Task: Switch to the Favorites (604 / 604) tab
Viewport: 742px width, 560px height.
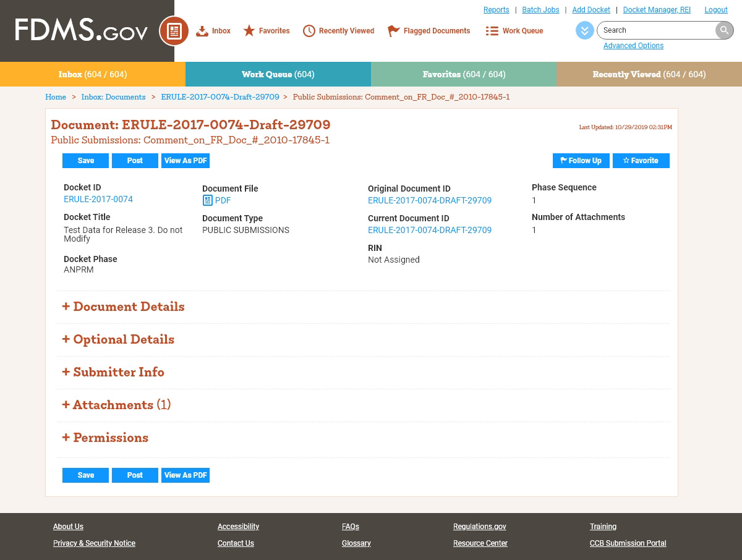Action: click(x=464, y=74)
